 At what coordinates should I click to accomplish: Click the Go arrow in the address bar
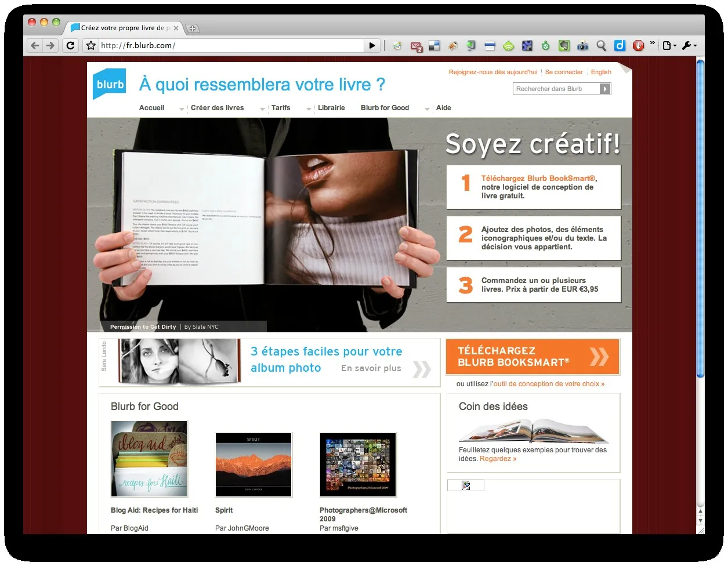click(372, 45)
